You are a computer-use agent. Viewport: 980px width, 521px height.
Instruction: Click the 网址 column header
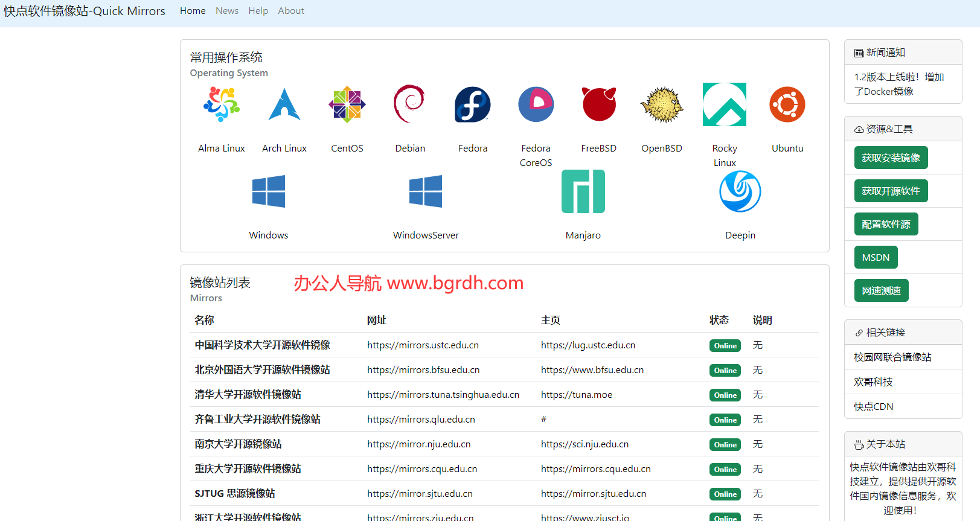[376, 321]
